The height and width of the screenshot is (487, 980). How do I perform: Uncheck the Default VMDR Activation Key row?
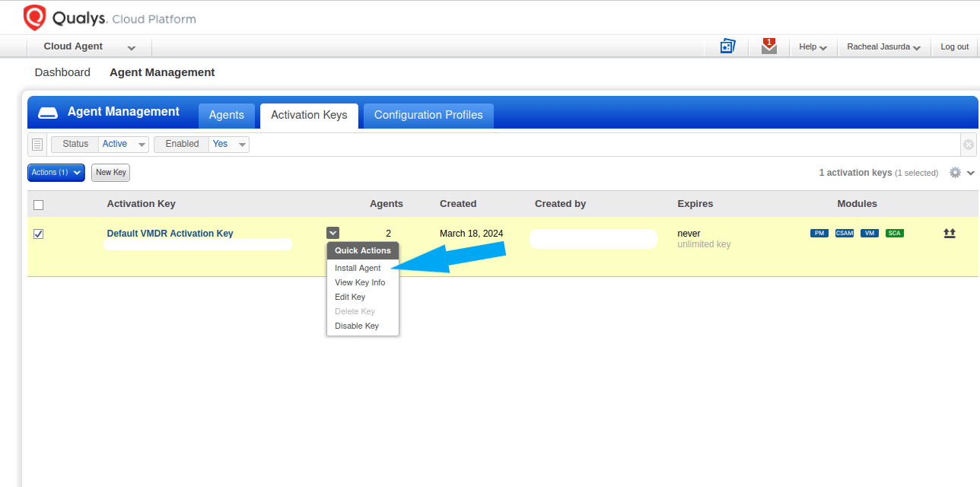(x=39, y=234)
